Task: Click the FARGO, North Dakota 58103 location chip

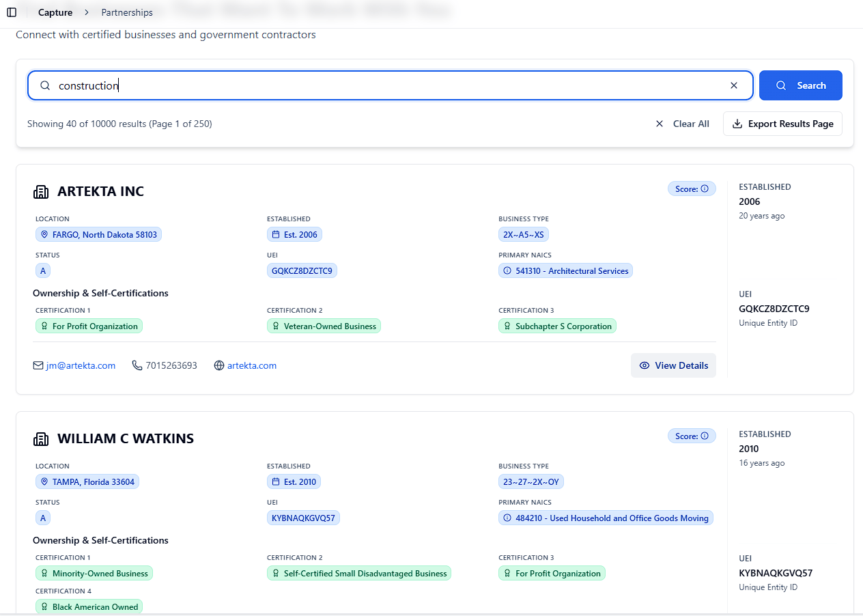Action: 98,234
